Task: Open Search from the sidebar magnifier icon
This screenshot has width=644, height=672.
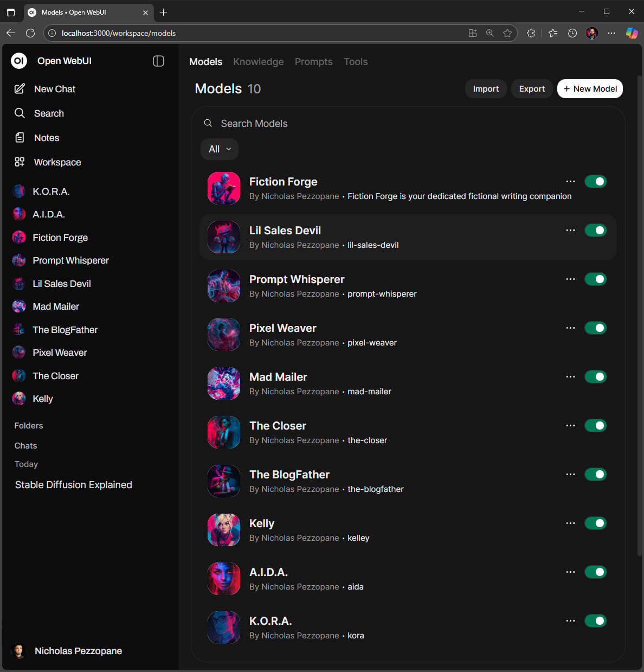Action: point(20,113)
